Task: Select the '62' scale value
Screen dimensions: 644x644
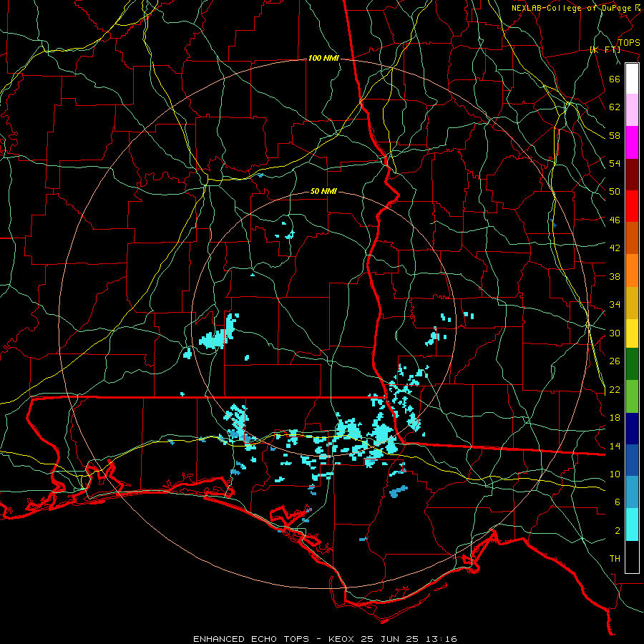Action: click(x=615, y=107)
